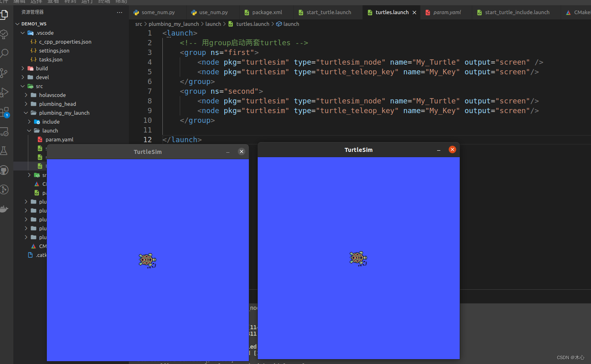This screenshot has width=591, height=364.
Task: Open Run and Debug view
Action: (x=4, y=93)
